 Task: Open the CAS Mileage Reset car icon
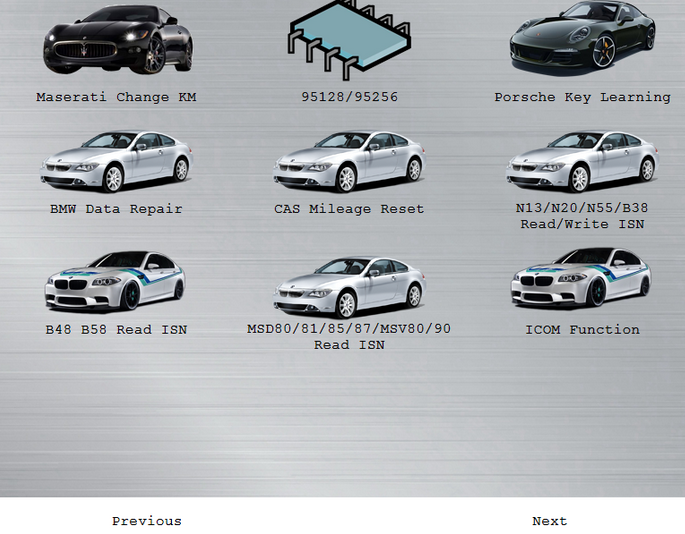pos(349,162)
